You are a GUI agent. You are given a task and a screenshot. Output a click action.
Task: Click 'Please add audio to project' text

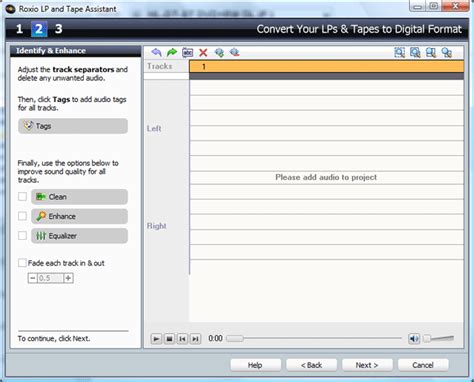(326, 177)
